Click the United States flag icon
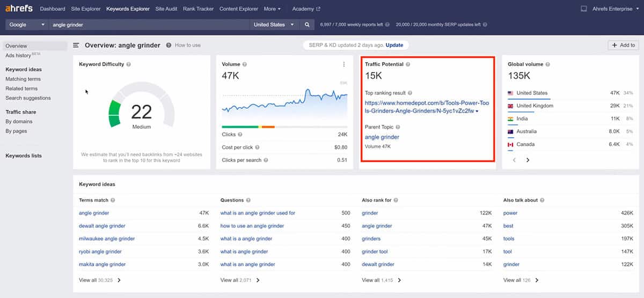The width and height of the screenshot is (644, 298). click(510, 93)
